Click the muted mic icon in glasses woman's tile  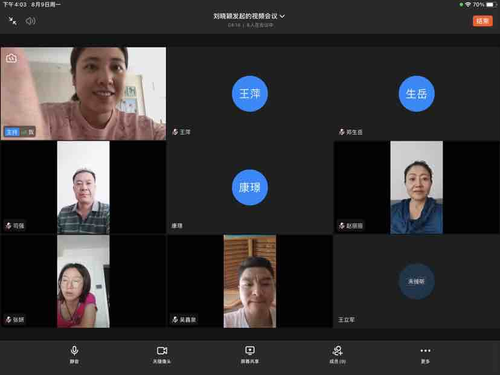tap(8, 320)
